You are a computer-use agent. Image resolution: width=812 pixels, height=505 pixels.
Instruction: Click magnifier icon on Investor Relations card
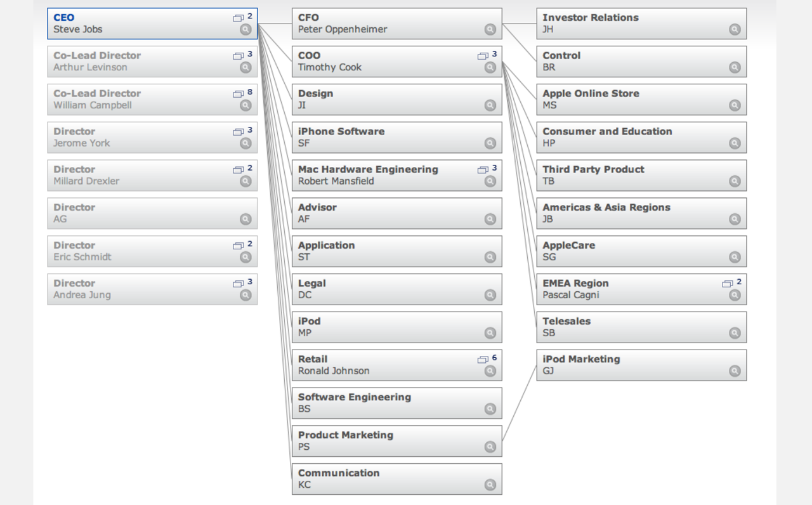(x=735, y=29)
